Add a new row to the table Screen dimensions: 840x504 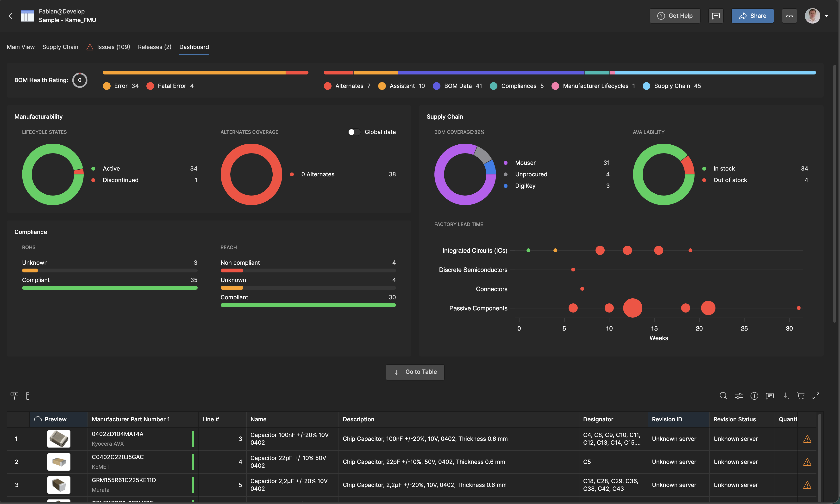point(14,396)
